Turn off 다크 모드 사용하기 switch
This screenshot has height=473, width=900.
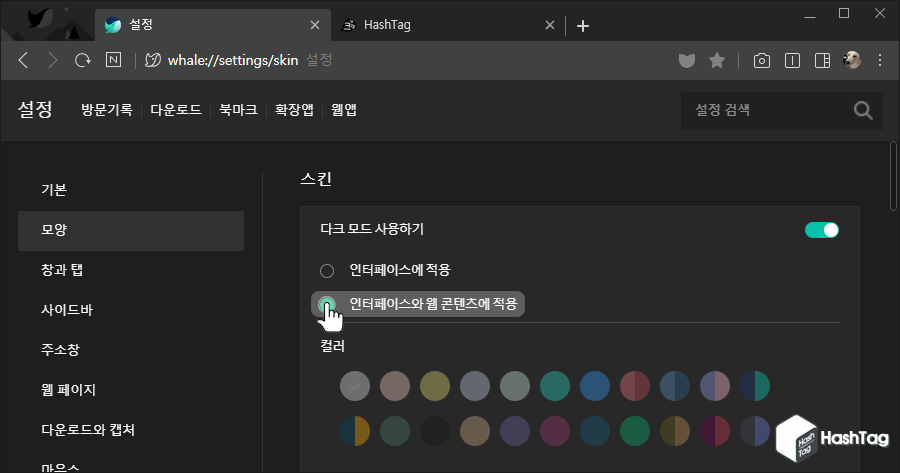coord(821,230)
